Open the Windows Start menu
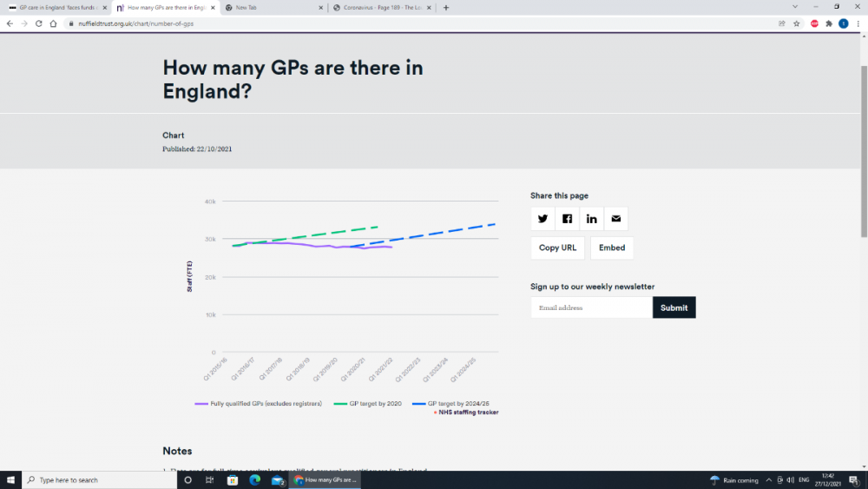The width and height of the screenshot is (868, 489). tap(11, 480)
